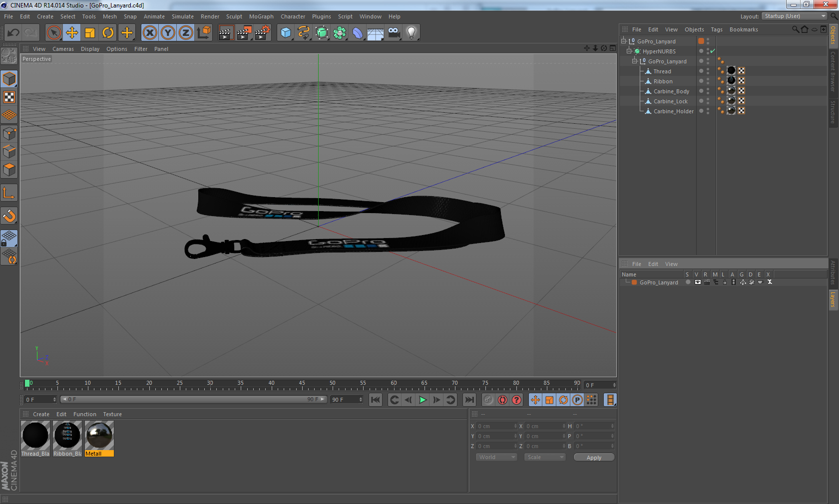Render the active view
This screenshot has height=504, width=839.
coord(226,33)
